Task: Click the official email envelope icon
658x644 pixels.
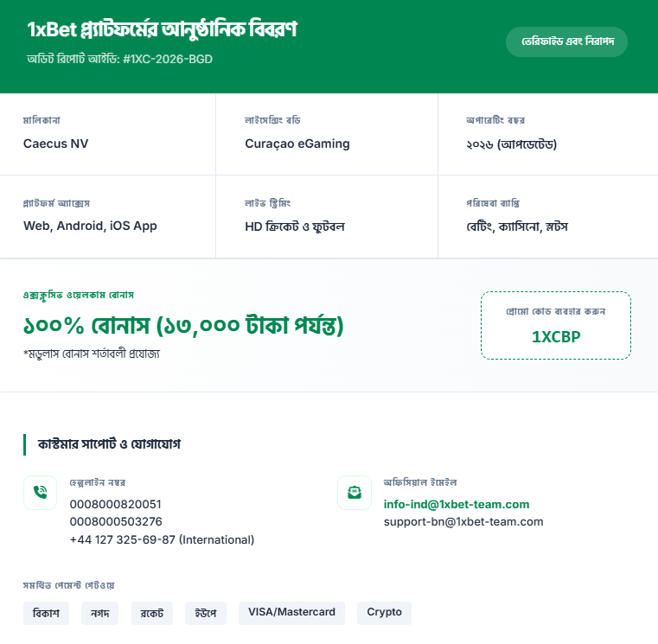Action: tap(354, 493)
